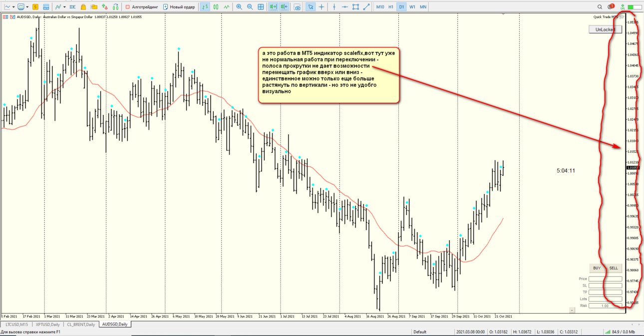Expand the indicators dropdown arrow

(64, 7)
